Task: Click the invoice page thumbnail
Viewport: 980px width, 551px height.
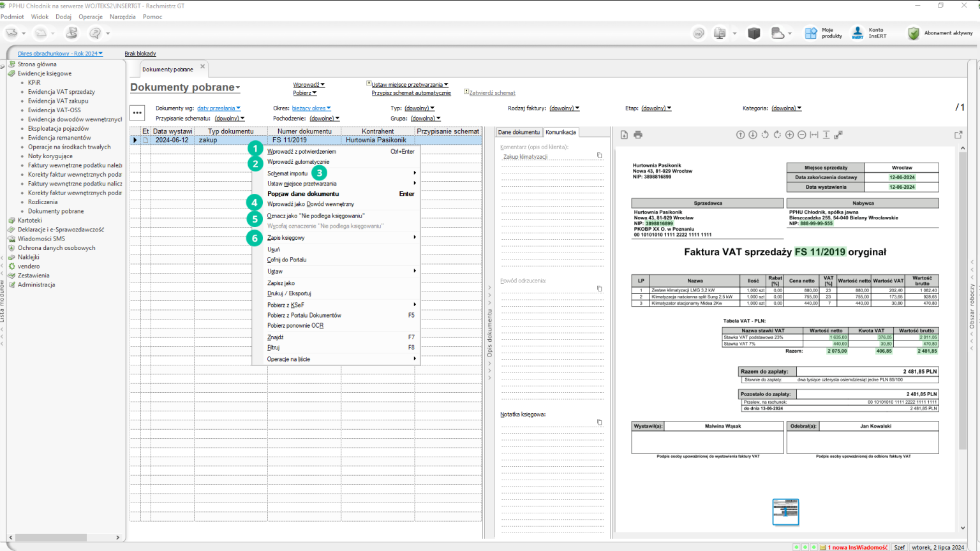Action: 785,511
